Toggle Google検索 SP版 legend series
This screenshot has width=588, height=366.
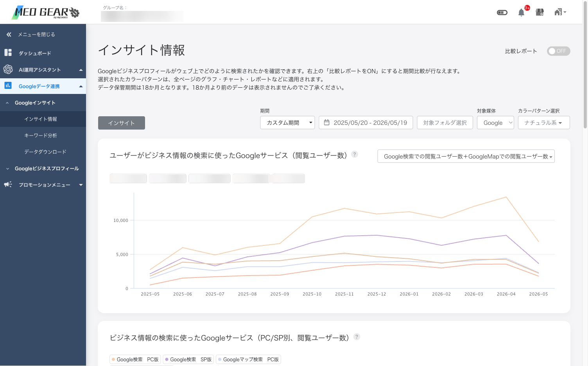pyautogui.click(x=188, y=359)
